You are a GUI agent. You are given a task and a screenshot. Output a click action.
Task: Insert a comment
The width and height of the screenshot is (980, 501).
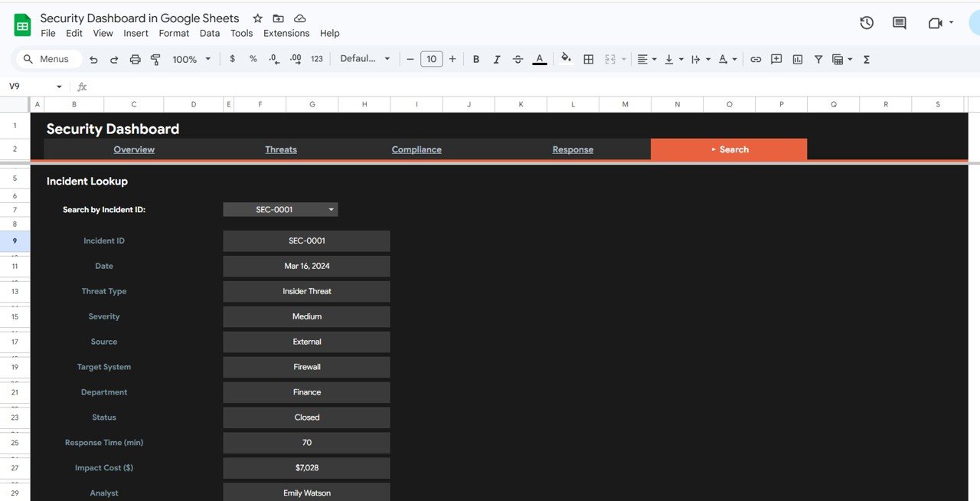776,58
